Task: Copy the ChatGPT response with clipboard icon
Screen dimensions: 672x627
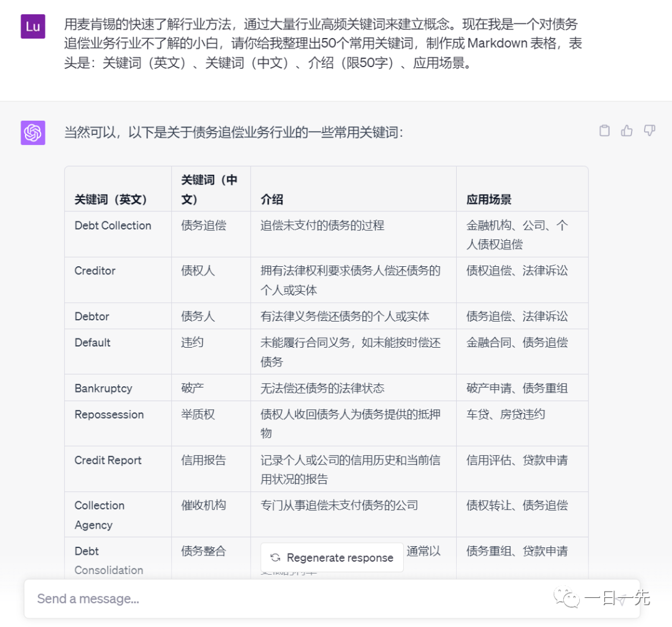Action: 604,131
